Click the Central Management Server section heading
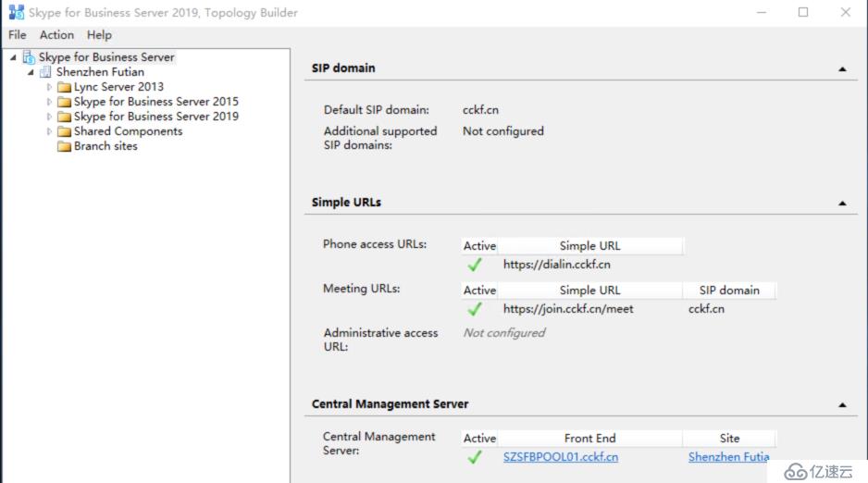Image resolution: width=868 pixels, height=483 pixels. 390,404
